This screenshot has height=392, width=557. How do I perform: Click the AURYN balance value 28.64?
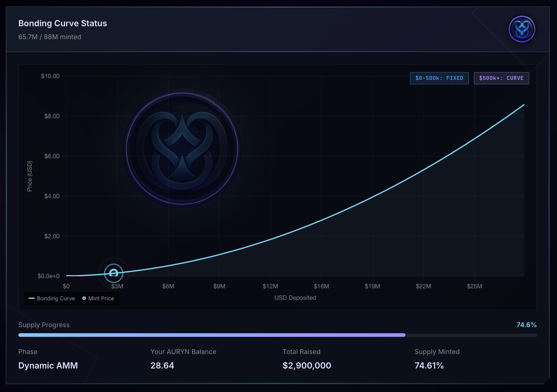pos(162,365)
